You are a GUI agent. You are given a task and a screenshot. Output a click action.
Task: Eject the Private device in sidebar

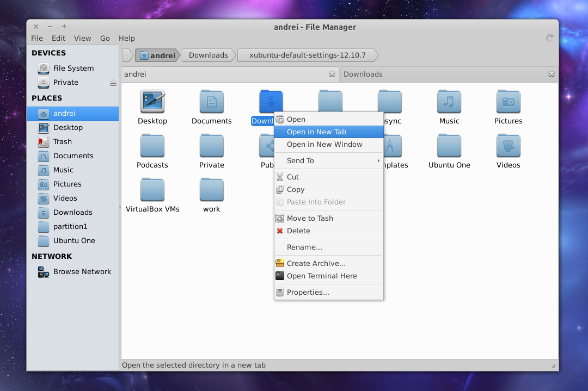click(x=113, y=83)
